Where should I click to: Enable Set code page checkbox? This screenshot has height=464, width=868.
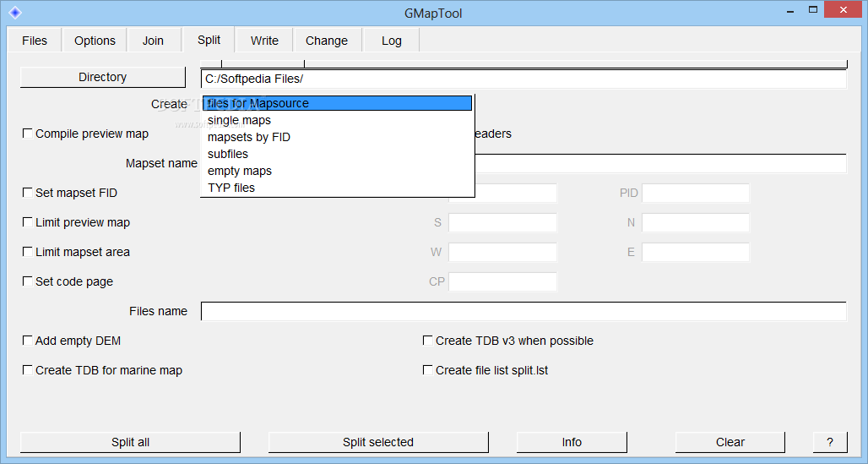[27, 281]
